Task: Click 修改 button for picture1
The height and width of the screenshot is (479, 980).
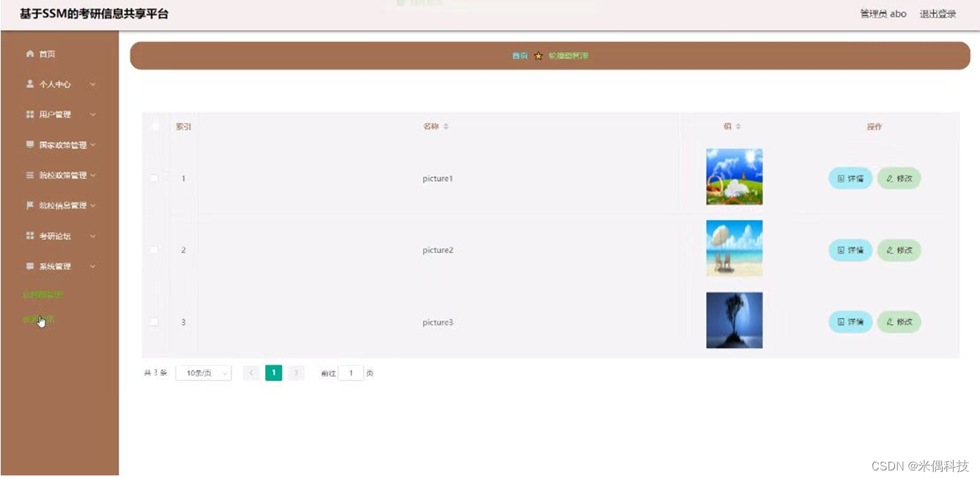Action: [899, 178]
